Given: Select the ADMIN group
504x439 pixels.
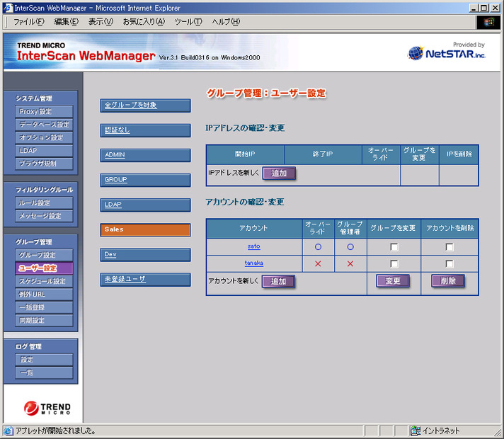Looking at the screenshot, I should point(145,155).
